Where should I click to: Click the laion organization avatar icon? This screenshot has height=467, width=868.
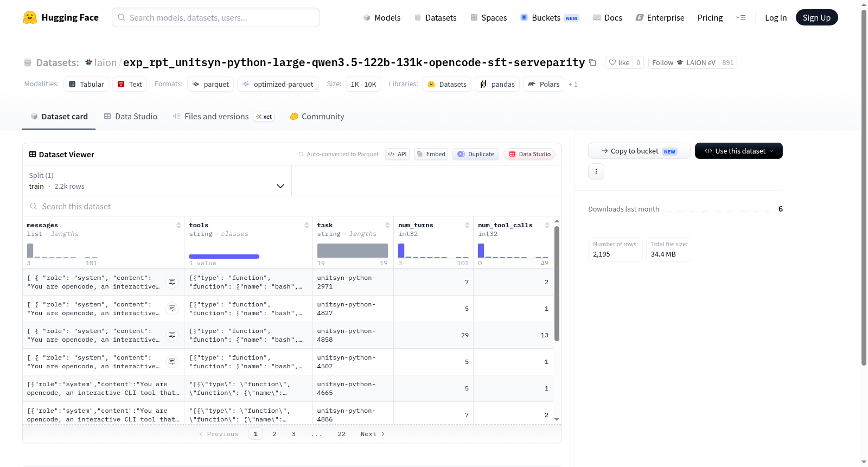[x=88, y=62]
